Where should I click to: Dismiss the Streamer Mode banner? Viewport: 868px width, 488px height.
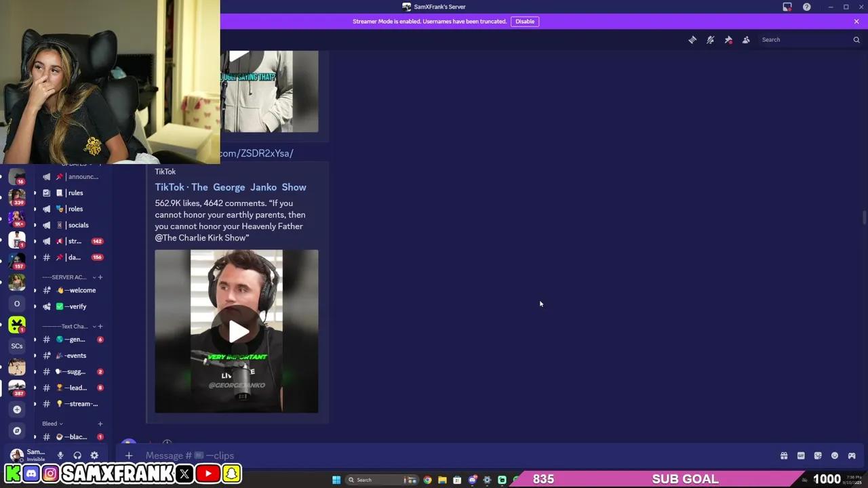(856, 21)
